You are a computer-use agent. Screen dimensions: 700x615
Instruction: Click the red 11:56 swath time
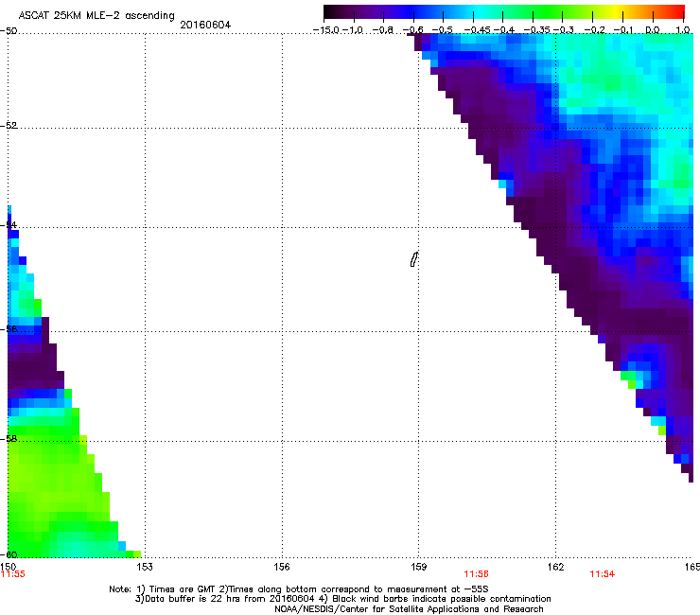tap(477, 574)
